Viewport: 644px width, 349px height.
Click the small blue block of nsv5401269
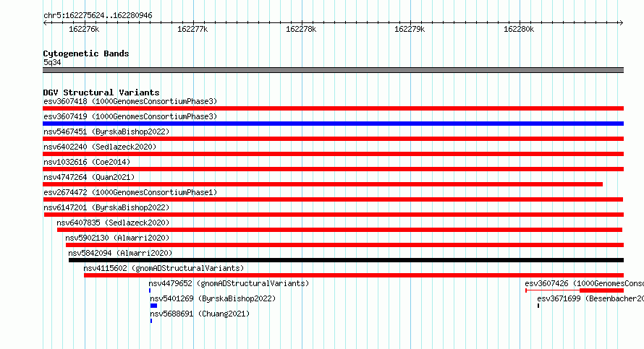pyautogui.click(x=153, y=306)
